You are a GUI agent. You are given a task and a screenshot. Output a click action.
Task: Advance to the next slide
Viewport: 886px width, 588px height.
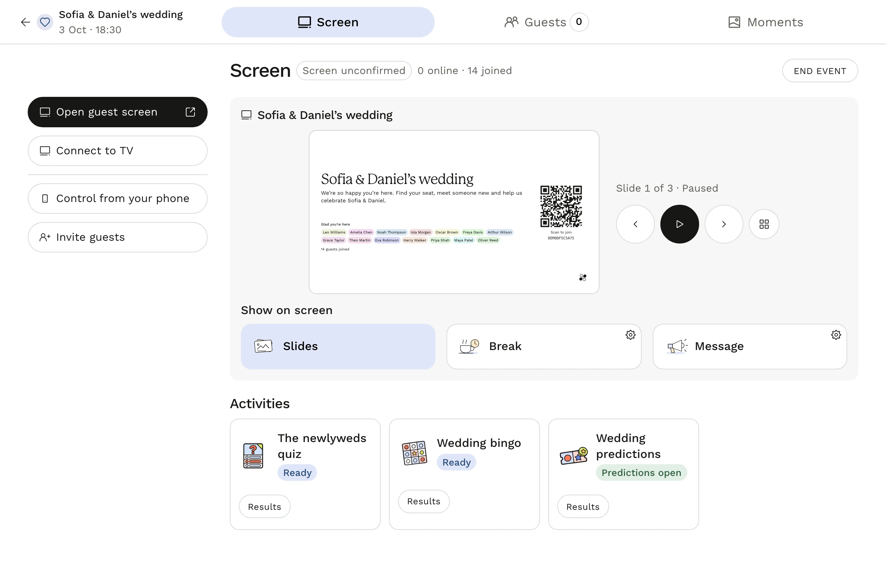click(x=724, y=224)
